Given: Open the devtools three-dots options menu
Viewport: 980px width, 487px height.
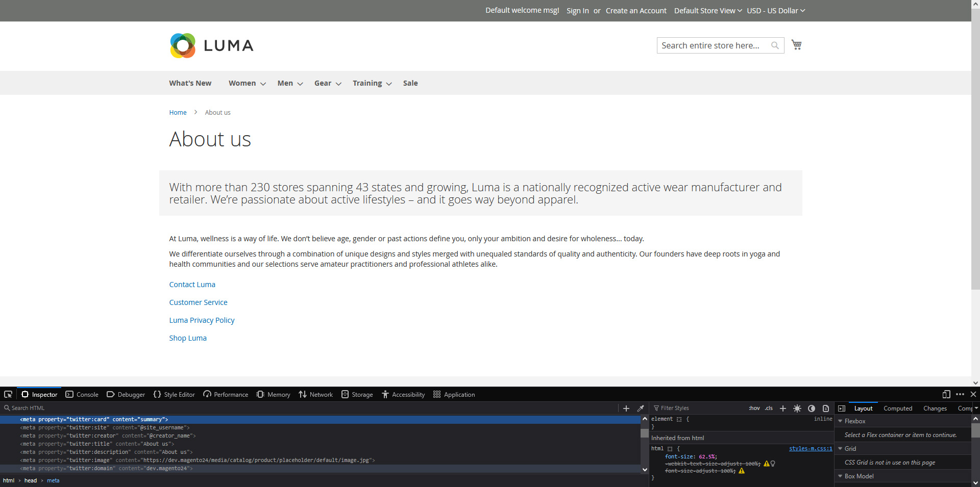Looking at the screenshot, I should coord(960,394).
